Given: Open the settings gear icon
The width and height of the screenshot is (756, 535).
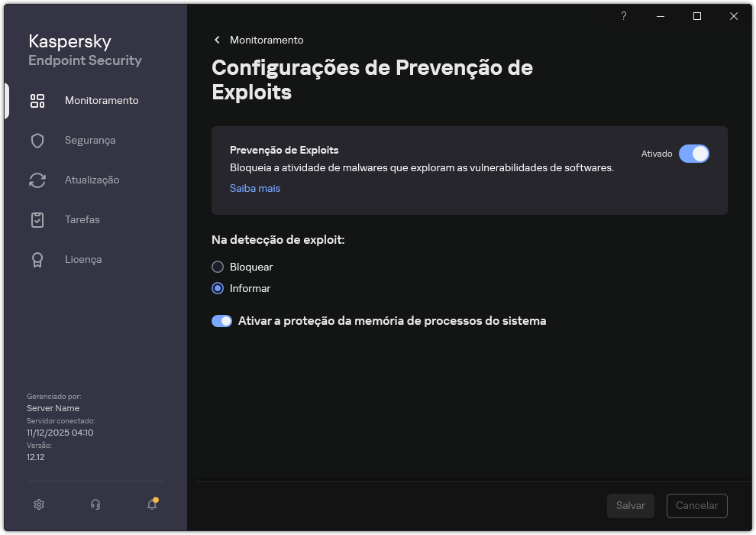Looking at the screenshot, I should point(38,504).
